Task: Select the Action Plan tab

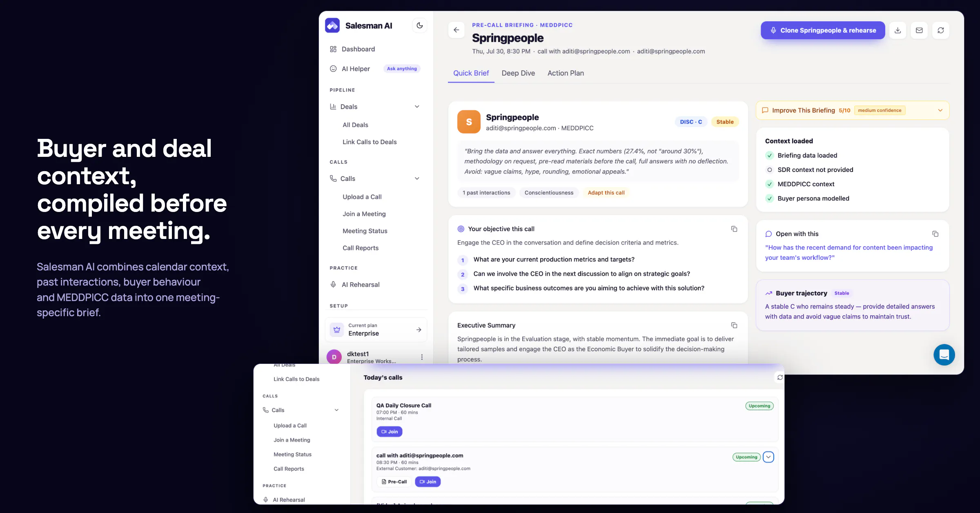Action: [566, 73]
